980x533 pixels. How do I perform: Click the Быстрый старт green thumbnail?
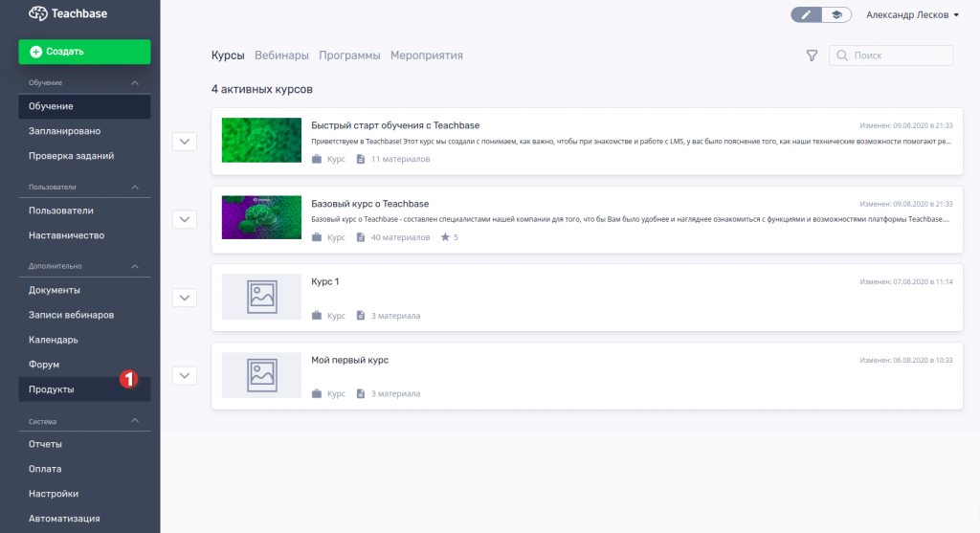tap(261, 141)
